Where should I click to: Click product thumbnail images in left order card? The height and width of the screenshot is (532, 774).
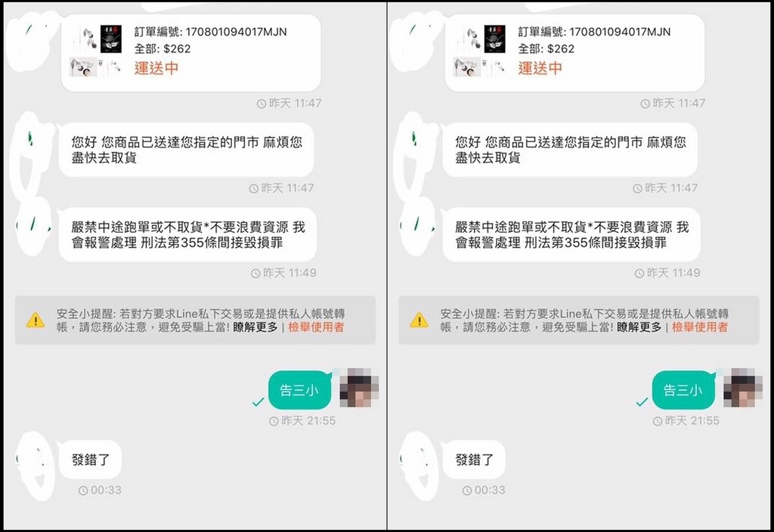(96, 51)
